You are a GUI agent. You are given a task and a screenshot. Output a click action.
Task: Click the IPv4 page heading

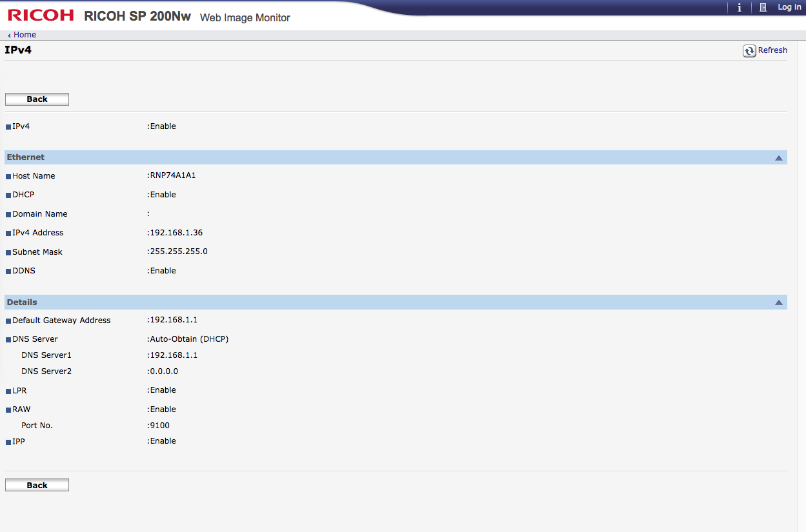point(18,50)
